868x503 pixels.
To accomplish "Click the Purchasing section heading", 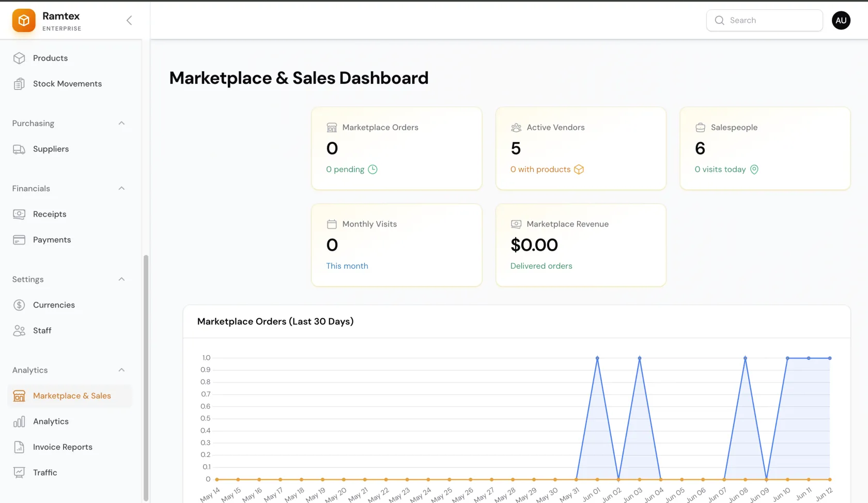I will coord(33,123).
